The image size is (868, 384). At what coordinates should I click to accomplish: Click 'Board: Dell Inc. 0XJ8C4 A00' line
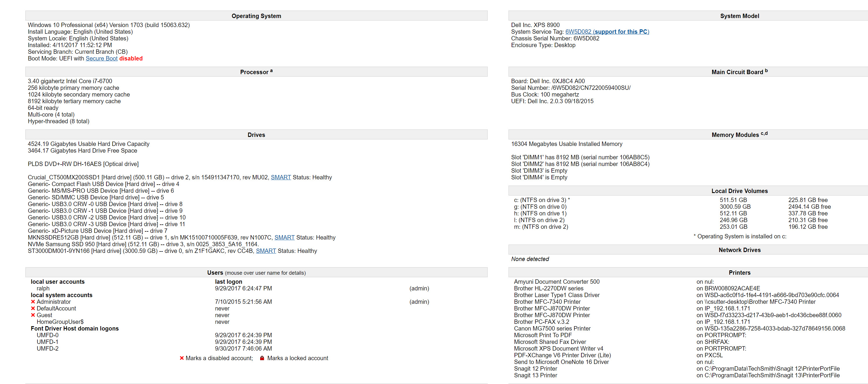point(548,81)
